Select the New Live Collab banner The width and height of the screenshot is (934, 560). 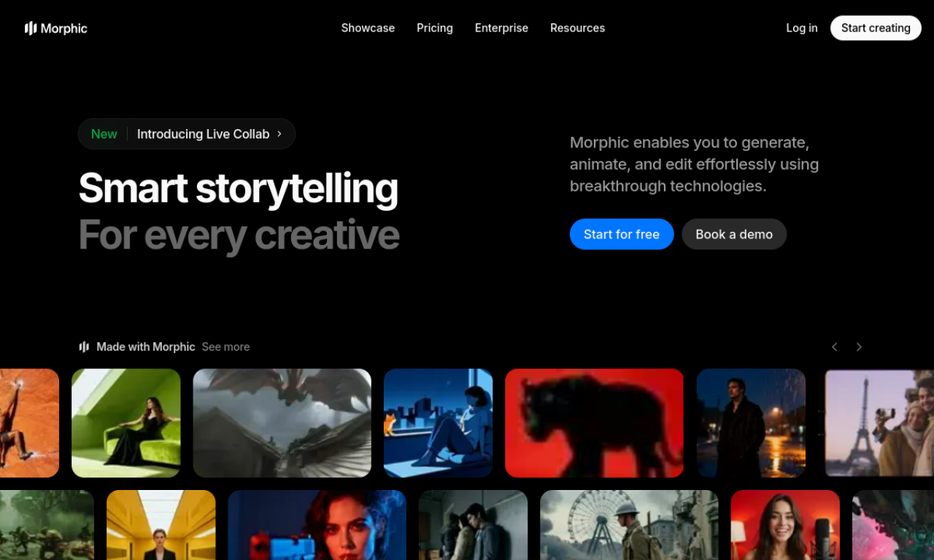pyautogui.click(x=186, y=133)
